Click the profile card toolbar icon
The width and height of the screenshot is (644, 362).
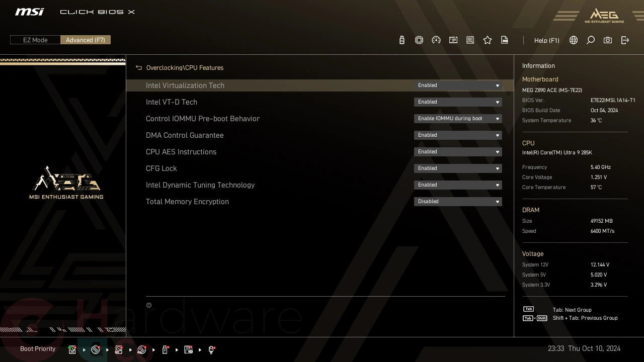[x=453, y=40]
